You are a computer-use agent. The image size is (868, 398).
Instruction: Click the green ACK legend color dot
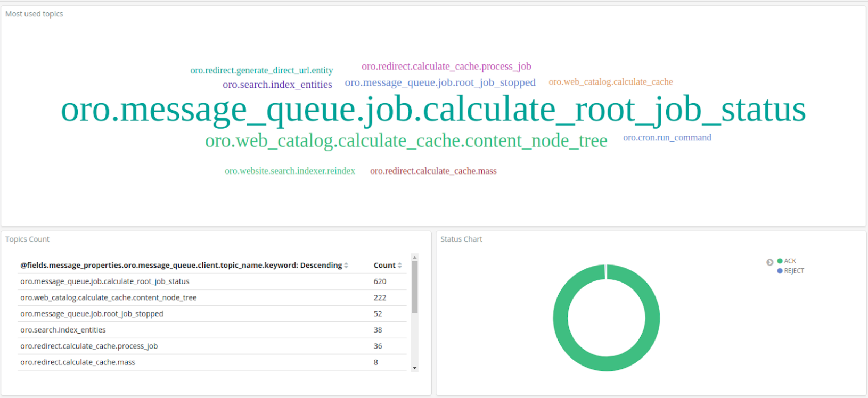tap(780, 261)
